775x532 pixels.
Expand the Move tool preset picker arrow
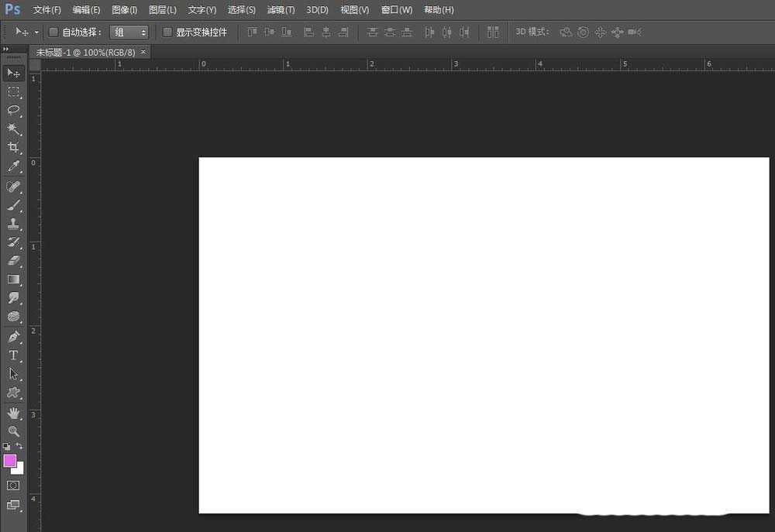point(36,33)
